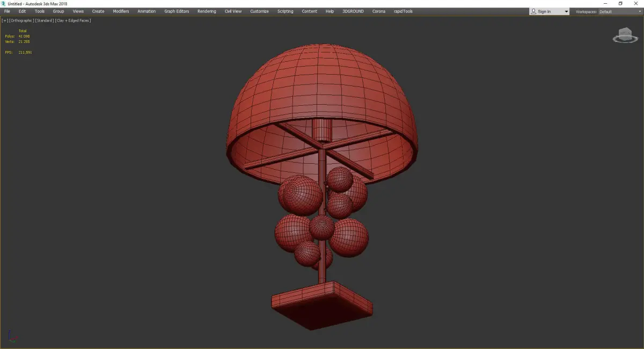Click the FPS statistic value
Viewport: 644px width, 349px height.
[25, 52]
